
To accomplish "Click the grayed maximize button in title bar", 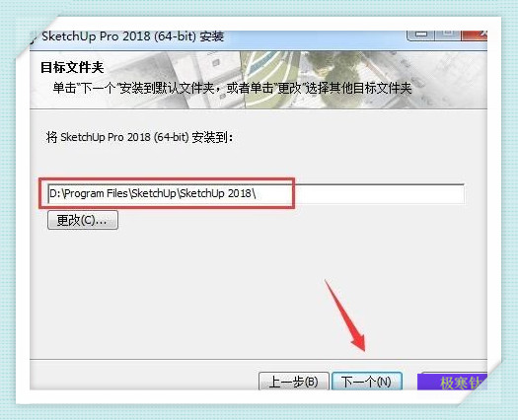I will (x=448, y=35).
